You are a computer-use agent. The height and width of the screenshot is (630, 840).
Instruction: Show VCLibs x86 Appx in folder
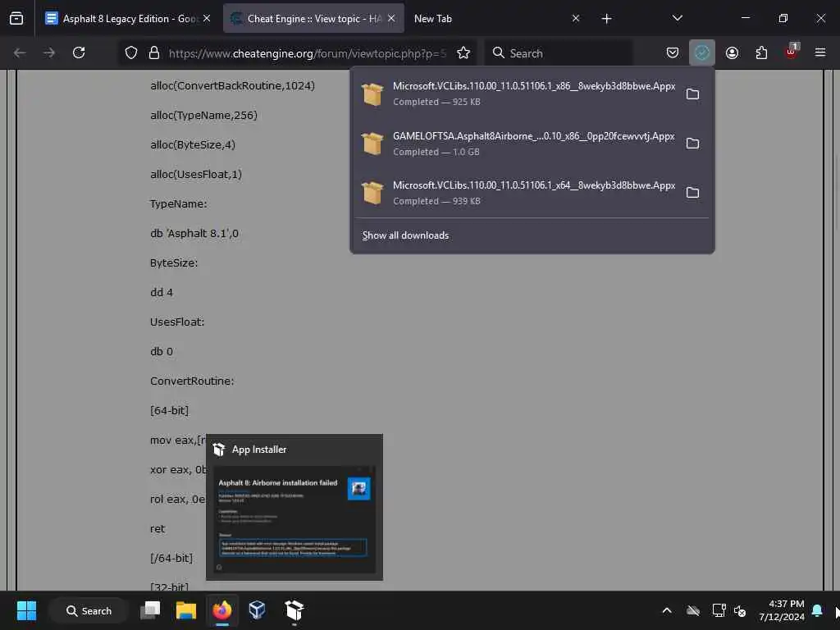(x=692, y=94)
